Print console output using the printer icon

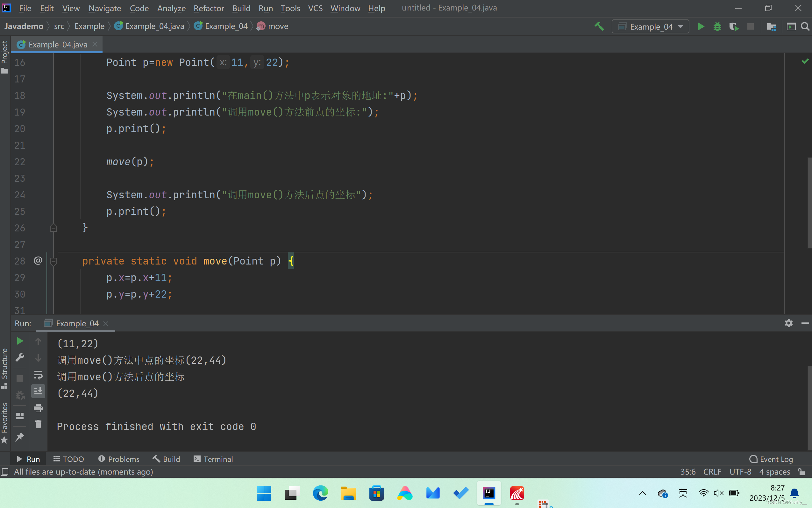[38, 408]
